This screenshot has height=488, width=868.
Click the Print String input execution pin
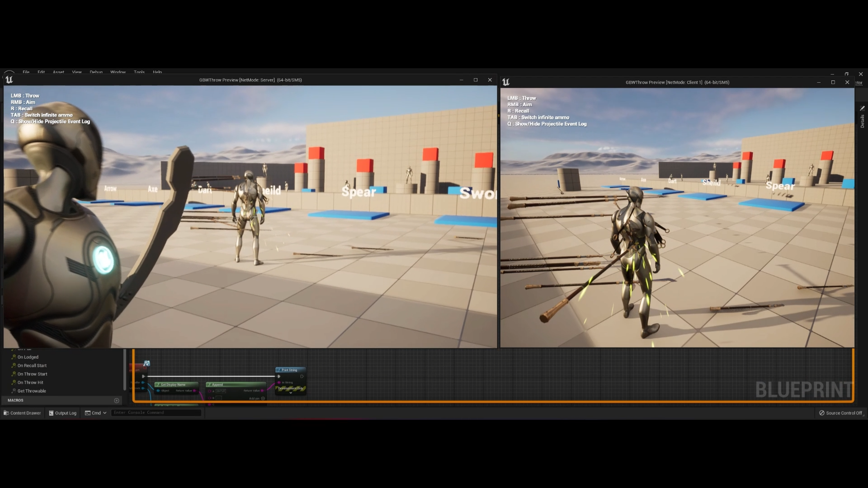pos(279,376)
